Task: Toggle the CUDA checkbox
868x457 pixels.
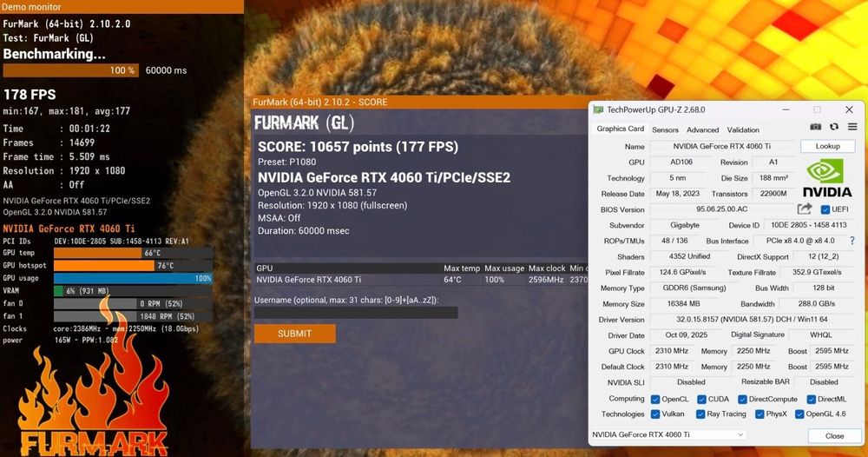Action: click(x=701, y=400)
